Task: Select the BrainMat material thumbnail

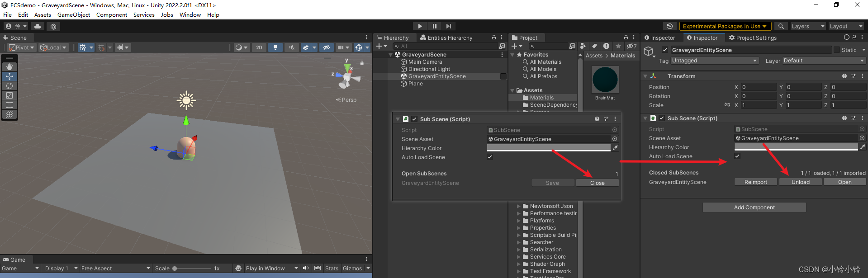Action: pos(605,80)
